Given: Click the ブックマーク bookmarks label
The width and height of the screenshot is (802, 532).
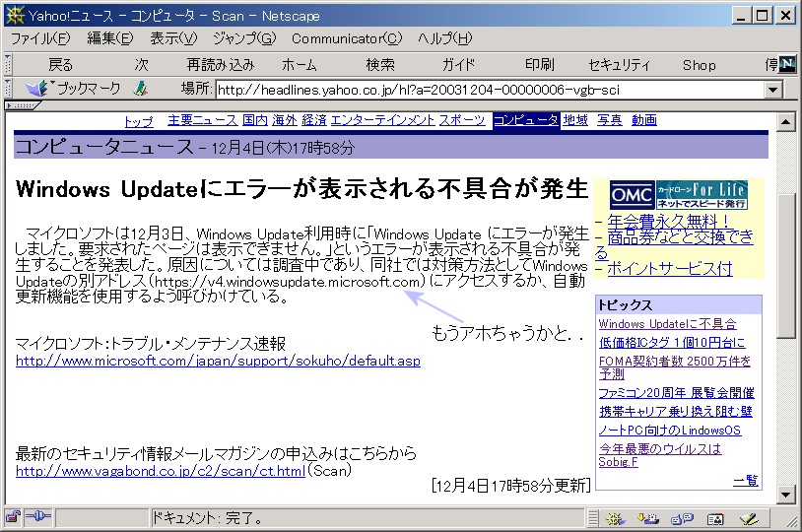Looking at the screenshot, I should pos(89,89).
